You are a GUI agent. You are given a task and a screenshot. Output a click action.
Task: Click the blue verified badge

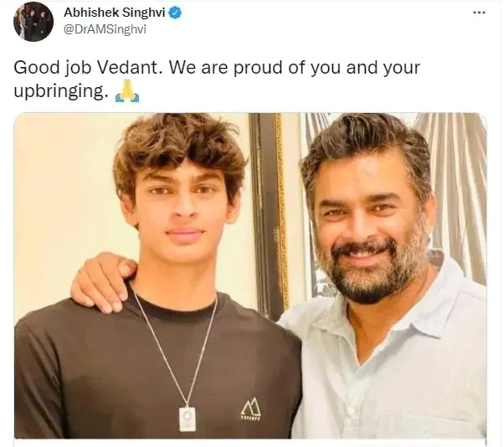(x=175, y=13)
